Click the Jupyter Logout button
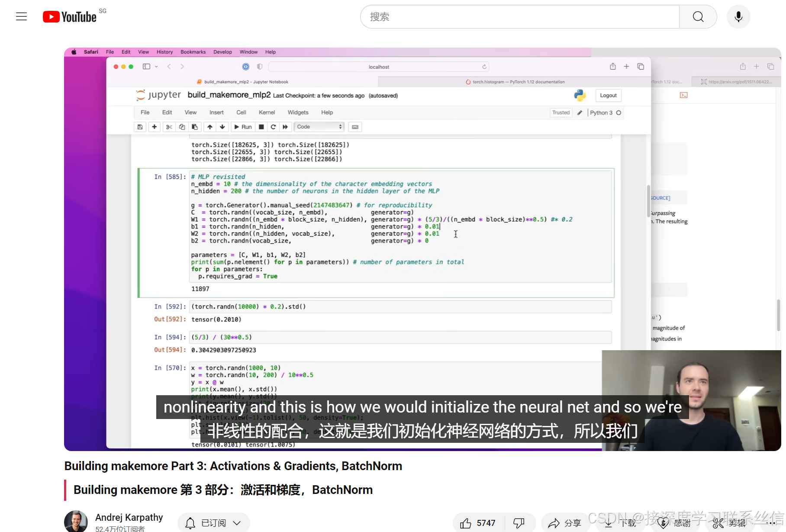 click(x=608, y=96)
